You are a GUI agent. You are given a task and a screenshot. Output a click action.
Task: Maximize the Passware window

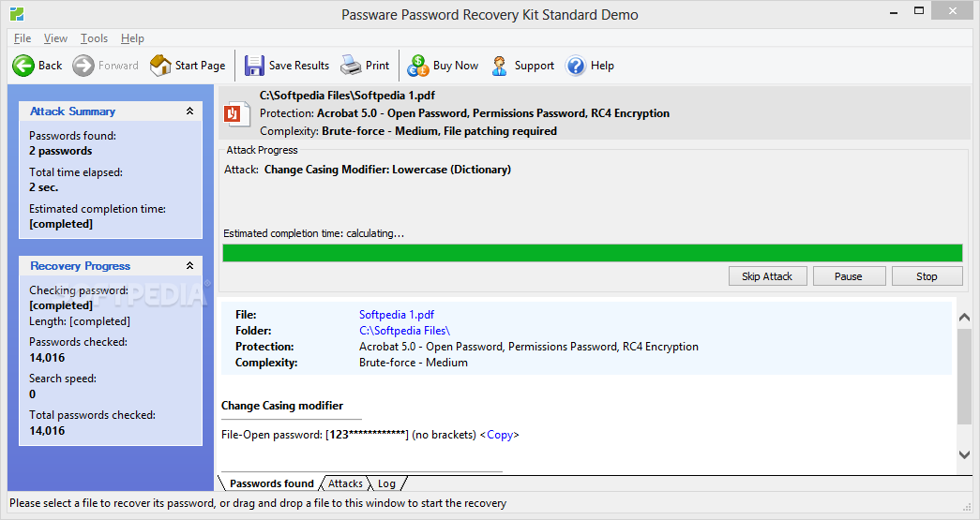(x=919, y=11)
